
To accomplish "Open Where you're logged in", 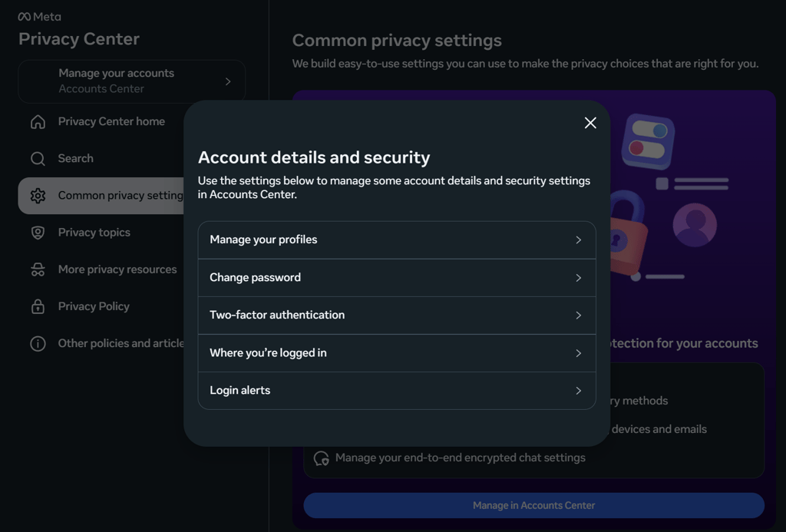I will [x=397, y=353].
